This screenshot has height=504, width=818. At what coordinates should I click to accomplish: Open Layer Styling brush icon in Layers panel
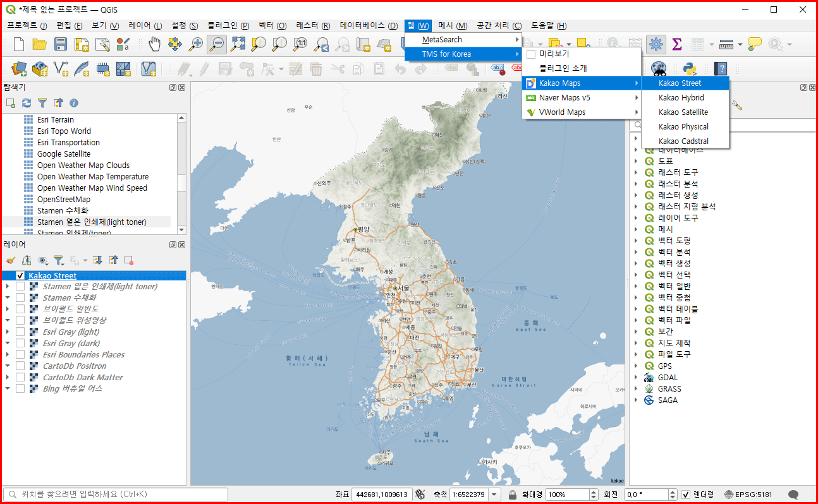[x=10, y=260]
